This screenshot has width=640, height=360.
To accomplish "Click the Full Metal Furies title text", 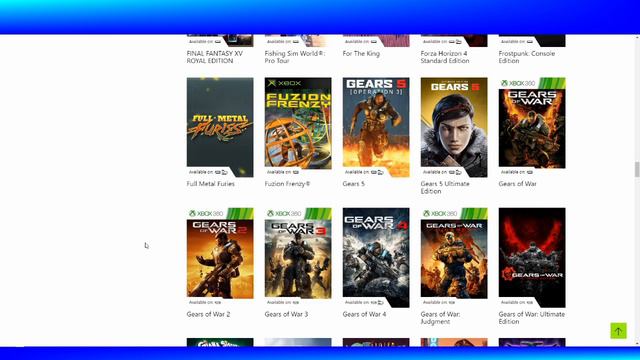I will [x=211, y=184].
